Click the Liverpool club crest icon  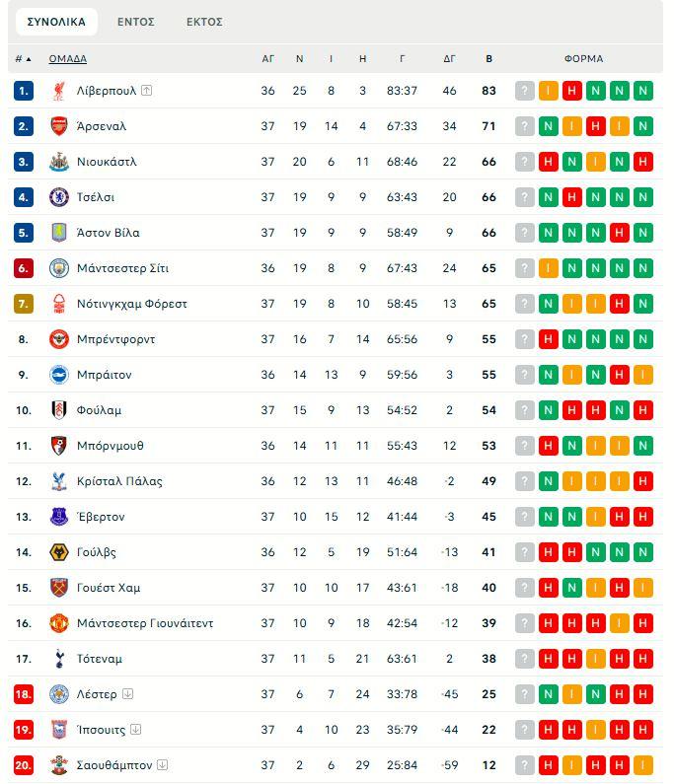click(58, 91)
